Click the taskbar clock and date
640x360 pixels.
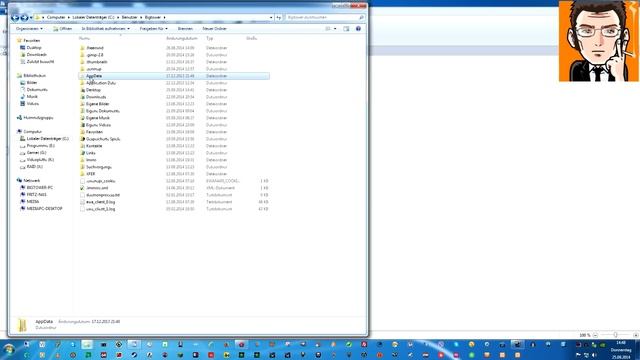(621, 350)
